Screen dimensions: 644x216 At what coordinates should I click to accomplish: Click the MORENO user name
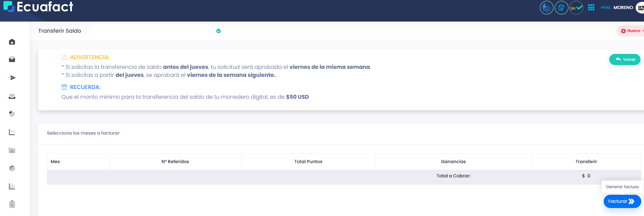623,7
